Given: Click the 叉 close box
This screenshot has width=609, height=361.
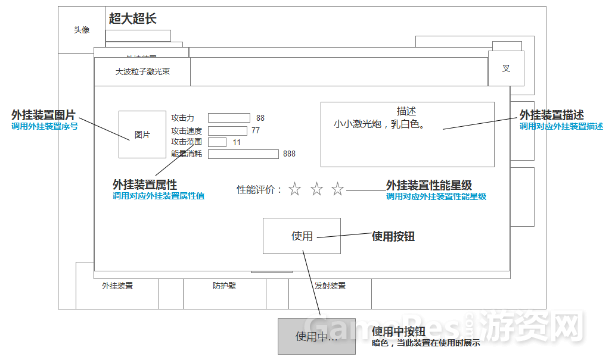Looking at the screenshot, I should coord(506,68).
